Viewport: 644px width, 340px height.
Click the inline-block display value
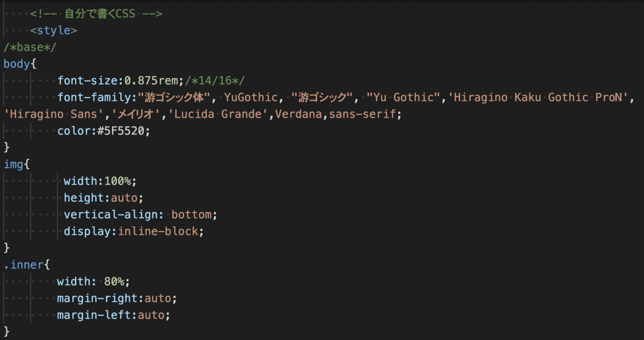click(x=161, y=231)
